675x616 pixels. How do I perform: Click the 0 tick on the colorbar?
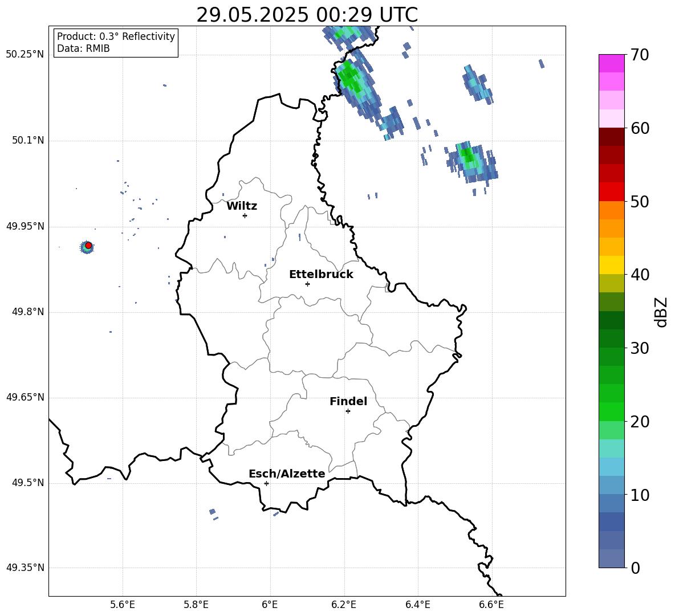click(635, 568)
